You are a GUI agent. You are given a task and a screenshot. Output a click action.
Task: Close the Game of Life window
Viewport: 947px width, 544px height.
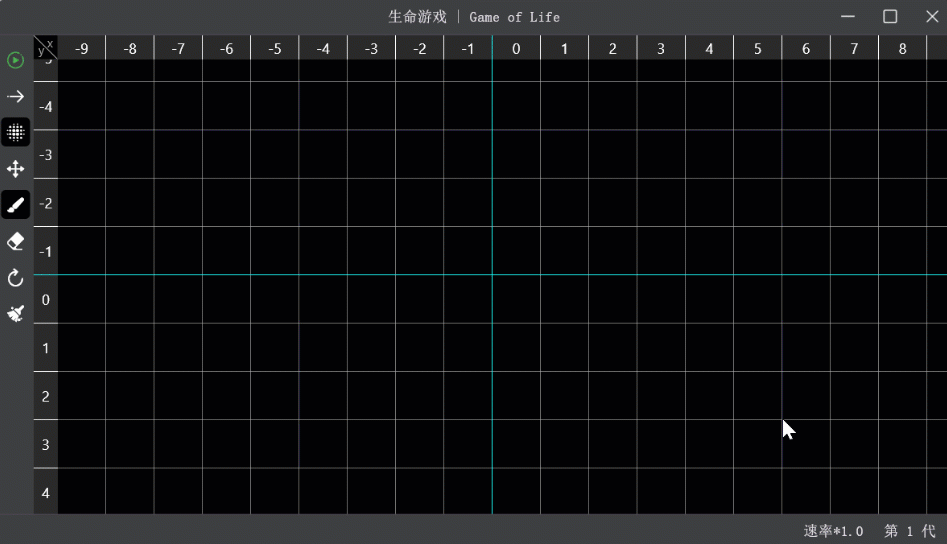(932, 17)
